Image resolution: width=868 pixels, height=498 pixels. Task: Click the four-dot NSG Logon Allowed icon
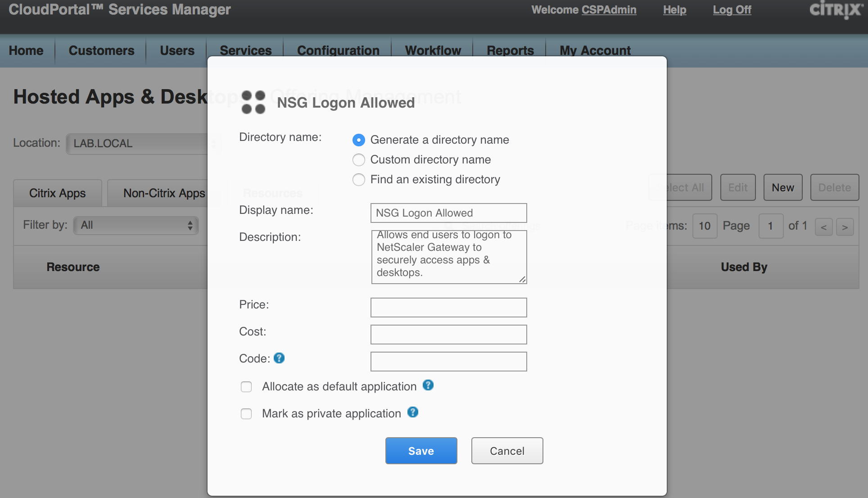point(253,102)
